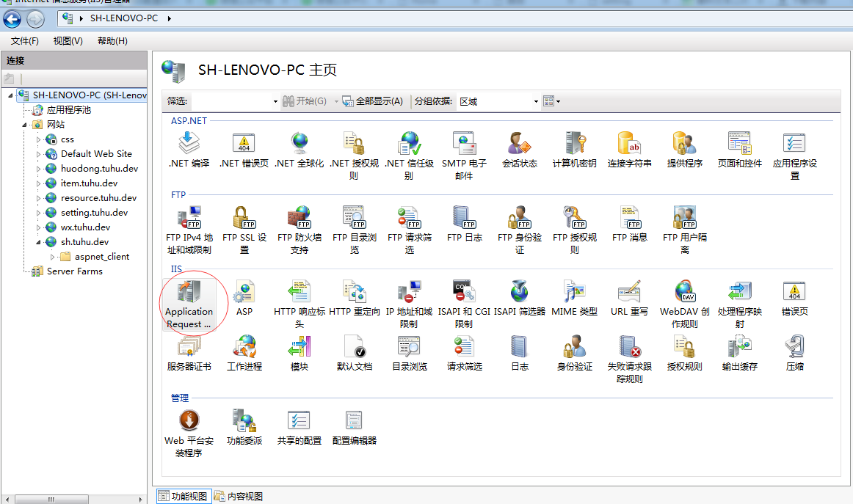Open IIS 日志 feature
Screen dimensions: 853x504
pyautogui.click(x=520, y=354)
